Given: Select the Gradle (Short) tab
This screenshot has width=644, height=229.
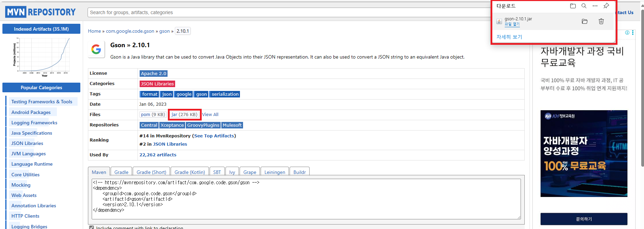Looking at the screenshot, I should pos(151,172).
